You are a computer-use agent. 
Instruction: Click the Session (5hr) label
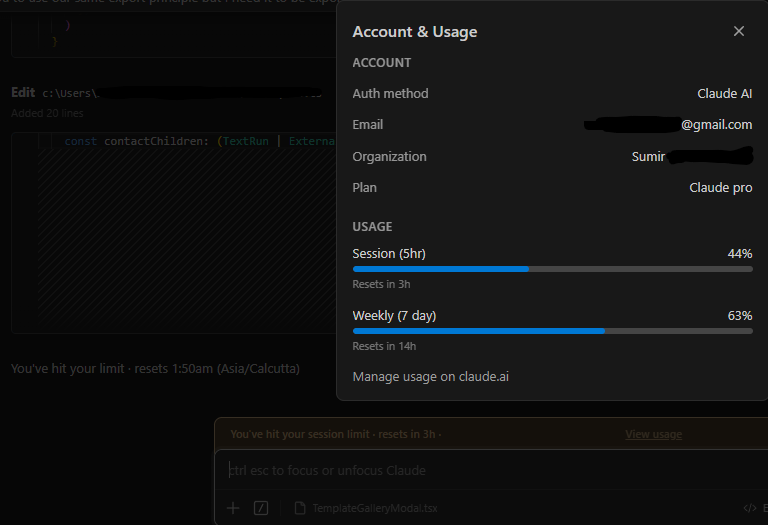tap(389, 254)
